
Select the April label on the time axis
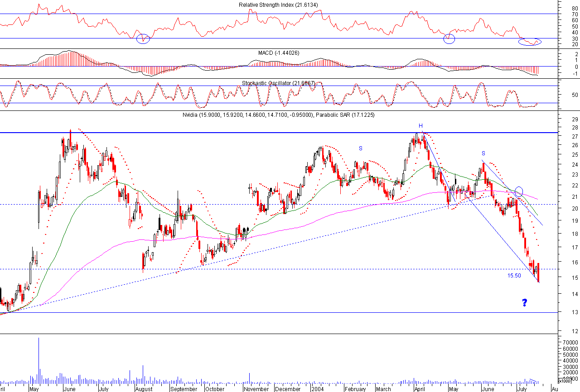click(x=420, y=389)
